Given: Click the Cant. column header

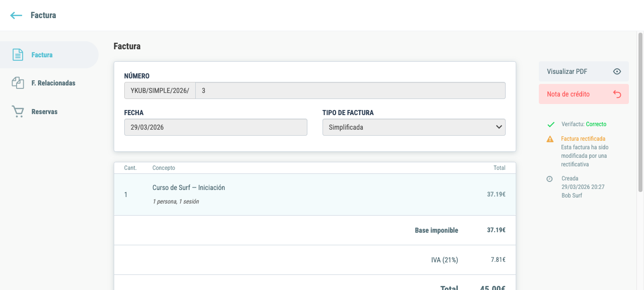Looking at the screenshot, I should pos(130,168).
